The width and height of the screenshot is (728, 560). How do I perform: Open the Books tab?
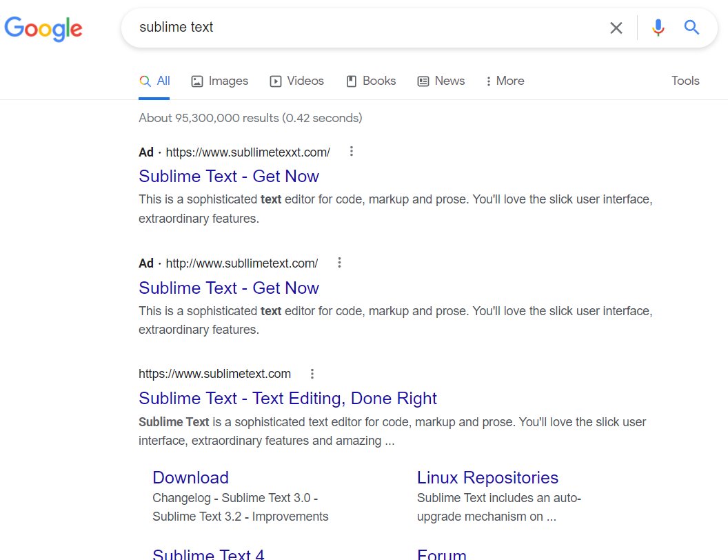coord(371,81)
